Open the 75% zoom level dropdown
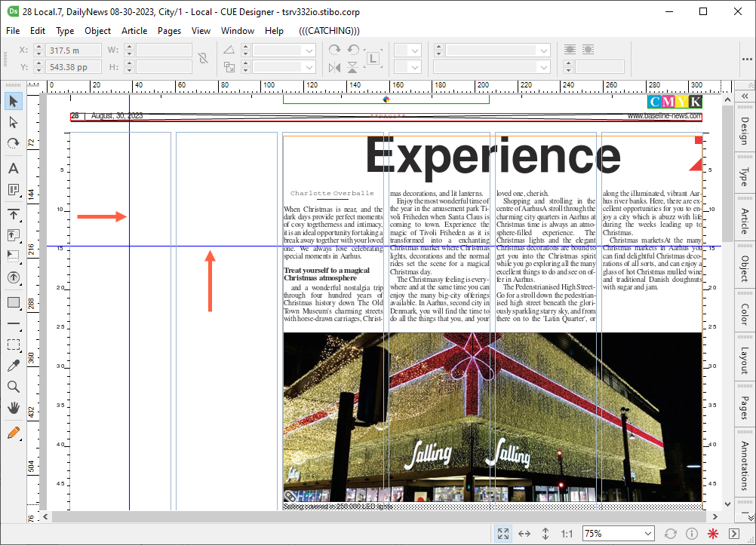Image resolution: width=756 pixels, height=545 pixels. coord(646,533)
